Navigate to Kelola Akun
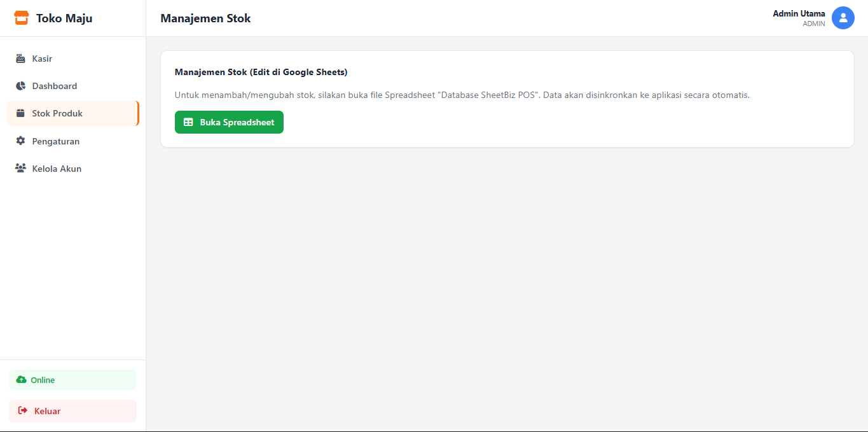This screenshot has width=868, height=432. 57,169
